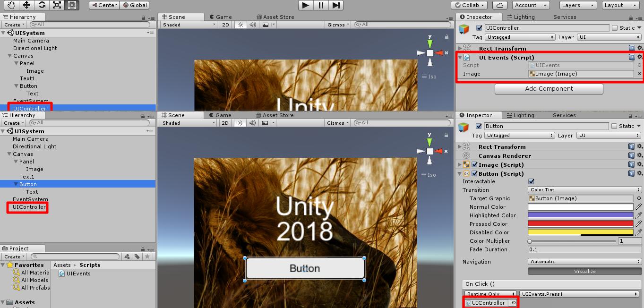
Task: Select the Move tool
Action: point(26,5)
